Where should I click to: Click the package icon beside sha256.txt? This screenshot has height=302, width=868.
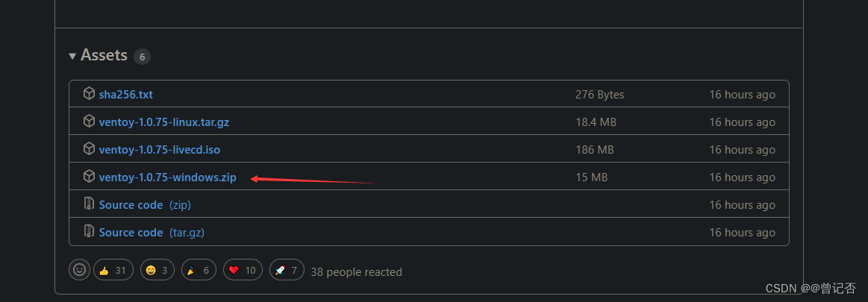tap(89, 94)
